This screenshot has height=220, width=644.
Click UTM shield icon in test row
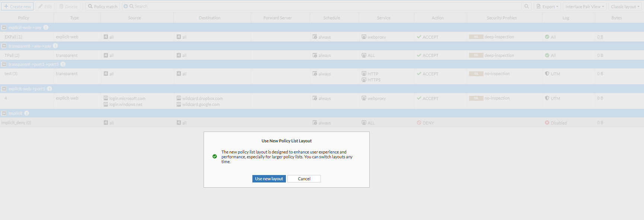547,74
